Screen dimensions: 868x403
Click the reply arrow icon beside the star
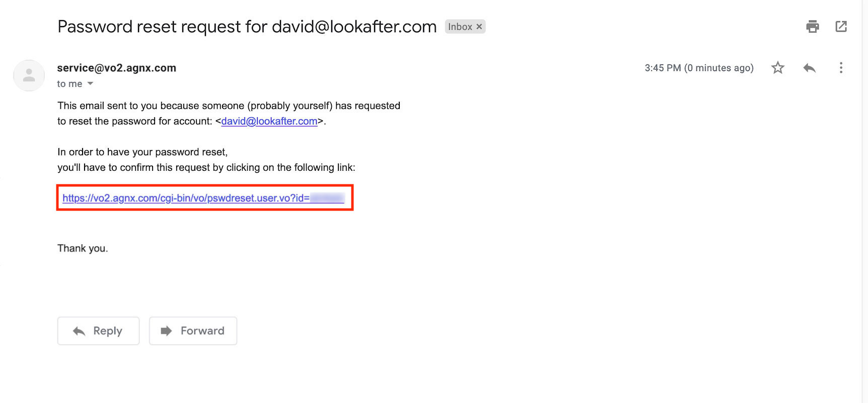click(809, 68)
